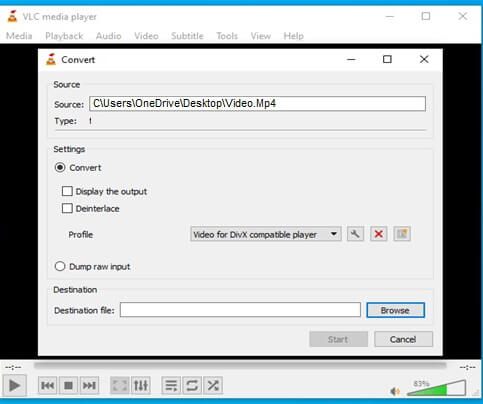Minimize the Convert dialog
Viewport: 483px width, 404px height.
coord(351,59)
